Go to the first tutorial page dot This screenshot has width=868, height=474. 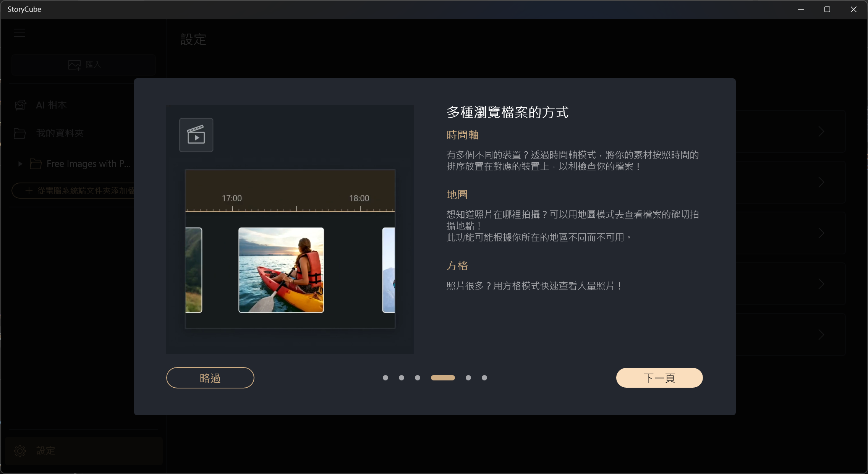coord(385,378)
